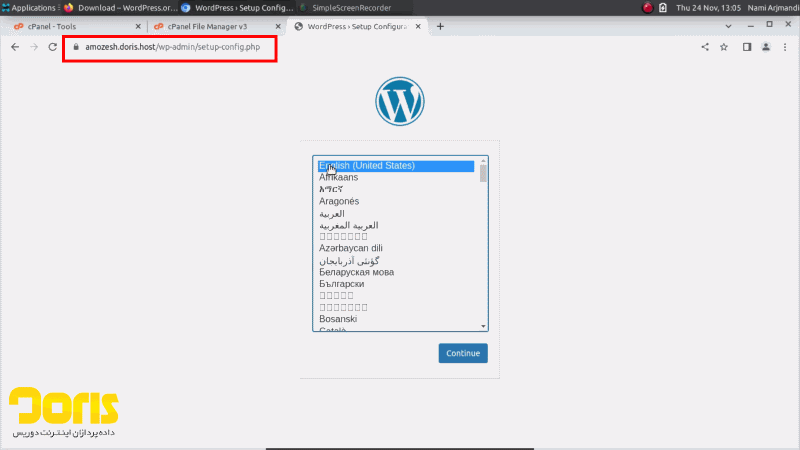800x450 pixels.
Task: Click the notification tray icon
Action: (x=663, y=8)
